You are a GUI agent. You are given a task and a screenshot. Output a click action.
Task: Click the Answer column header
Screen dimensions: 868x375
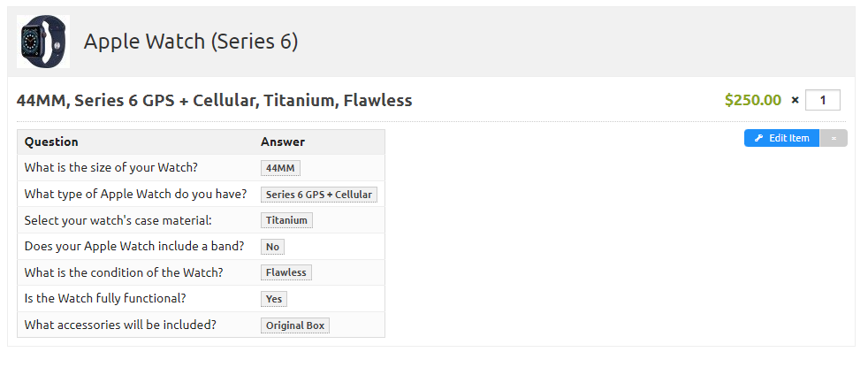(283, 142)
